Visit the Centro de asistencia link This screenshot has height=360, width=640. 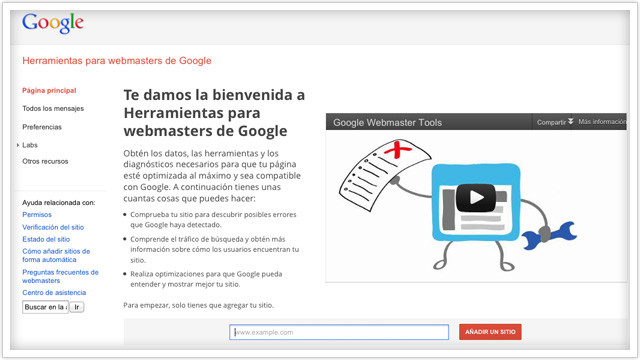54,293
